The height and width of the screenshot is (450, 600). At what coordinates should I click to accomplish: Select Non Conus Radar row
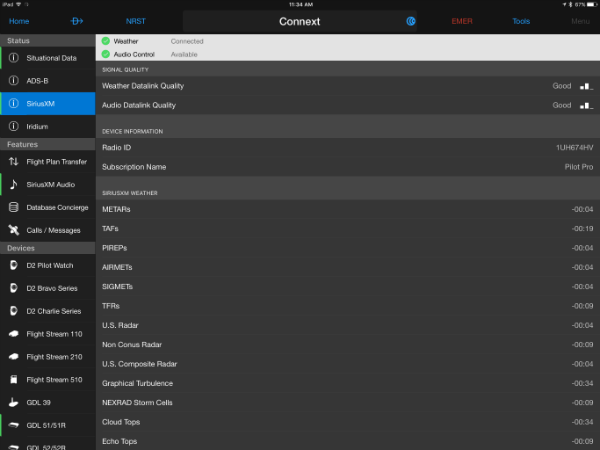[x=348, y=344]
